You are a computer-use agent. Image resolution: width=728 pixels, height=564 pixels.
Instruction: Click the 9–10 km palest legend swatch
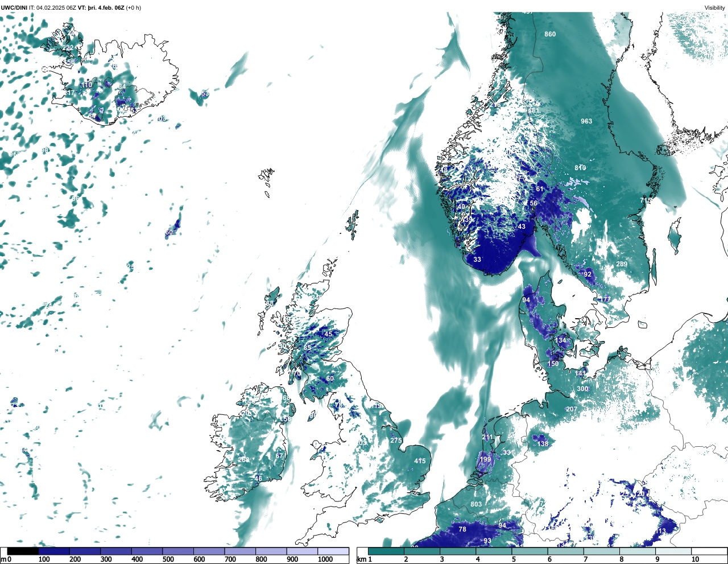[x=675, y=551]
